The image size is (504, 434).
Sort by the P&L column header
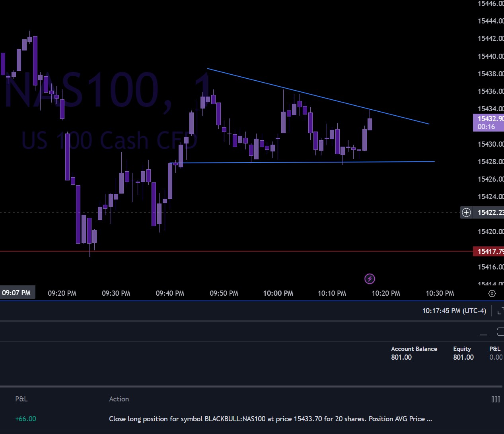(x=21, y=399)
